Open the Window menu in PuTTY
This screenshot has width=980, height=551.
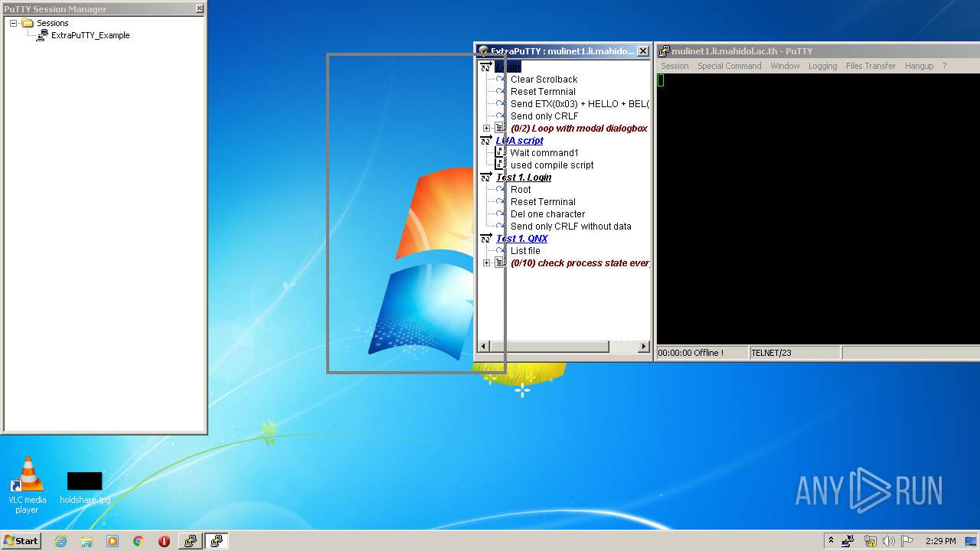click(785, 66)
